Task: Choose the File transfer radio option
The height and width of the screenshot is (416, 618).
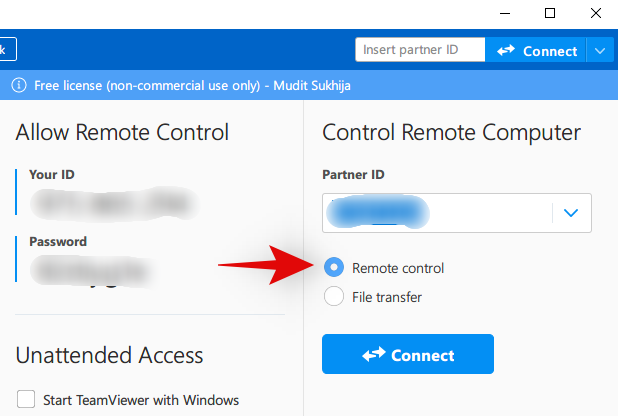Action: click(335, 297)
